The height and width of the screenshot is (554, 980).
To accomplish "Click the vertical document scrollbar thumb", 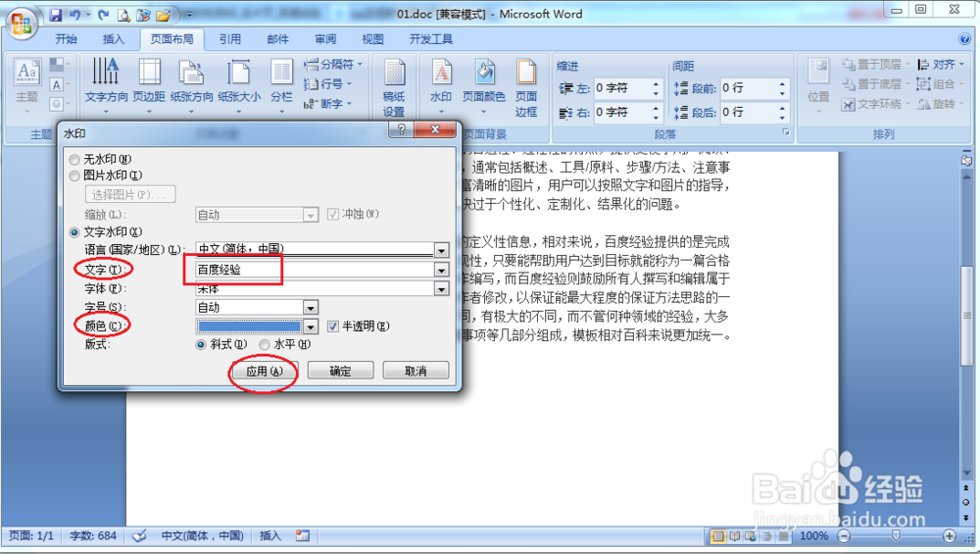I will point(966,315).
